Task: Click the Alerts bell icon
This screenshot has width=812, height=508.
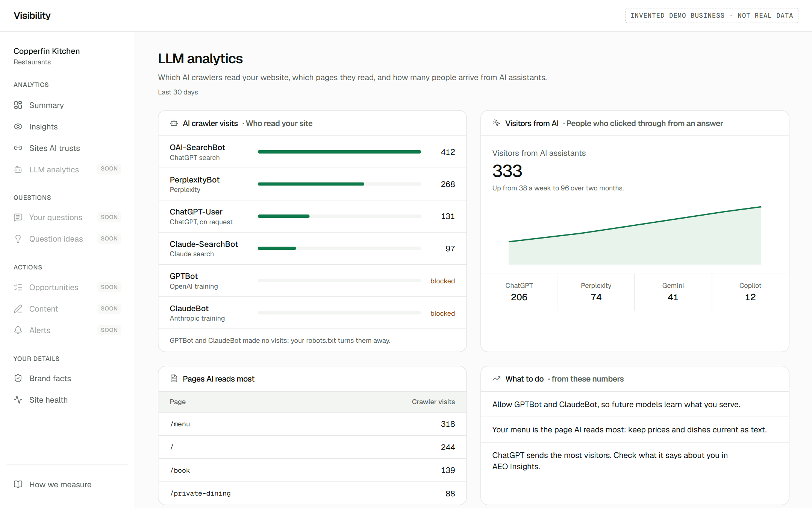Action: pos(18,330)
